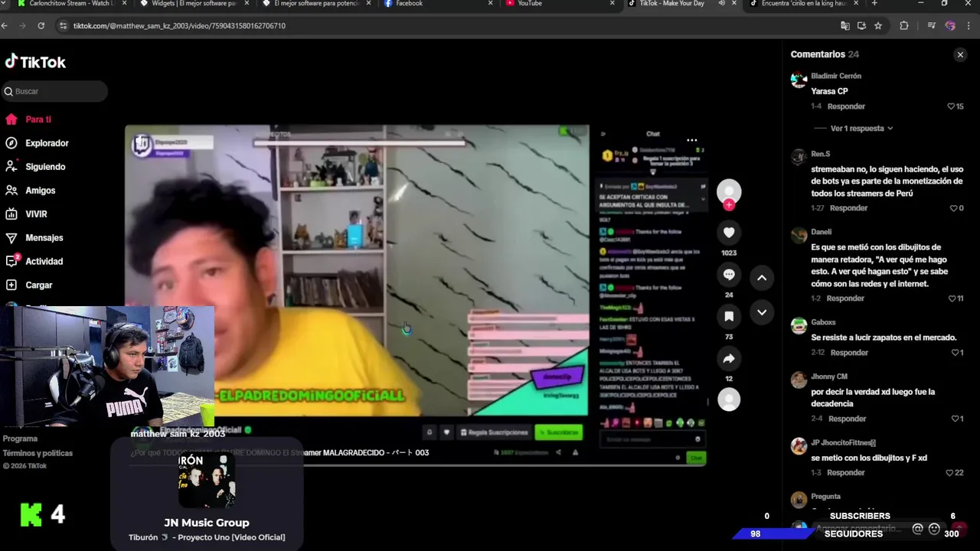Open Bladimir Cerrón's profile name
Viewport: 980px width, 551px height.
coord(836,76)
